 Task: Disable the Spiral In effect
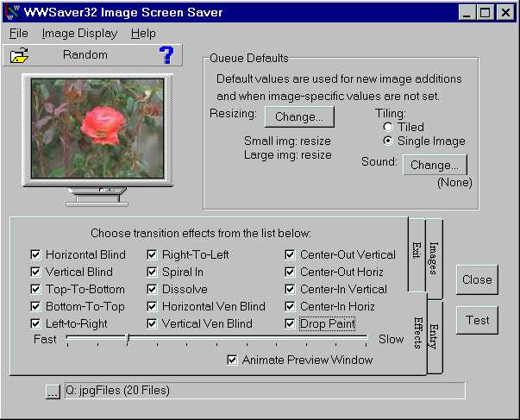(x=152, y=272)
